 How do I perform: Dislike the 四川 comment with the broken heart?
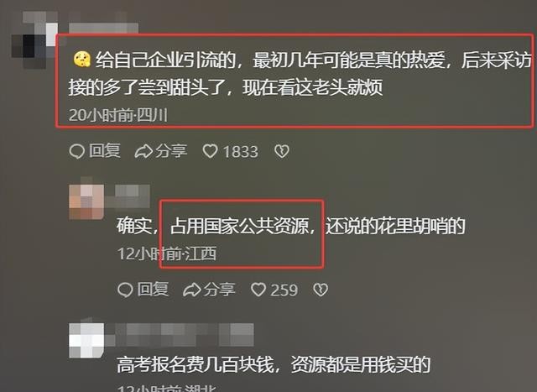point(282,151)
